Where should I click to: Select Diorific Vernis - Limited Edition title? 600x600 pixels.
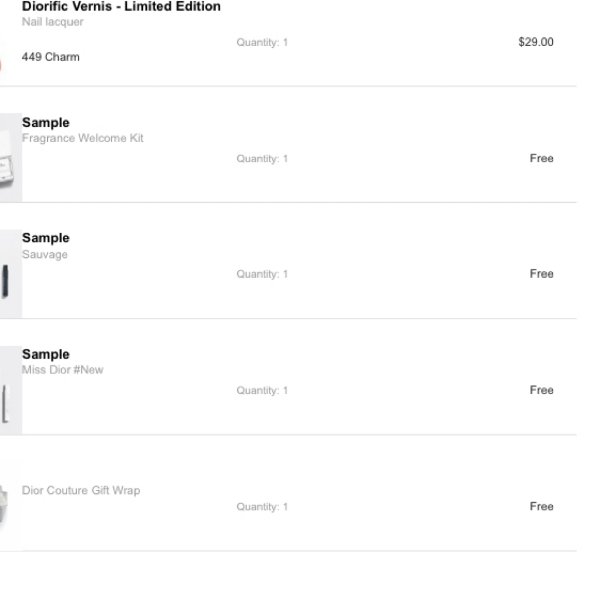[121, 7]
